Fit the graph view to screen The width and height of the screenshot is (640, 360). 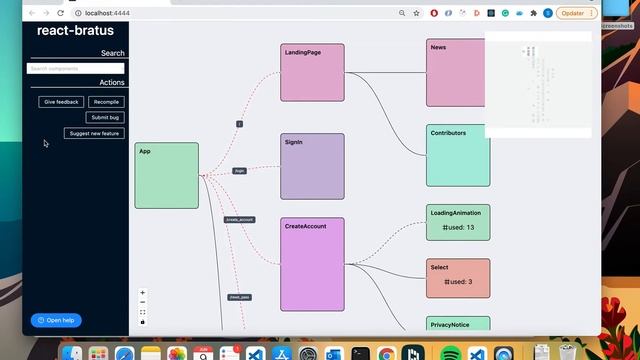(x=142, y=312)
